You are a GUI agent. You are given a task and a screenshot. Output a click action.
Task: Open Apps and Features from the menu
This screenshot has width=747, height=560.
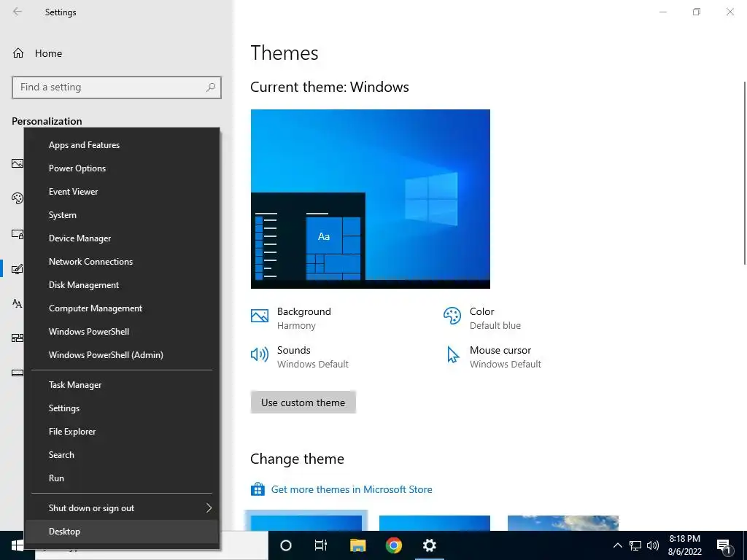point(122,145)
